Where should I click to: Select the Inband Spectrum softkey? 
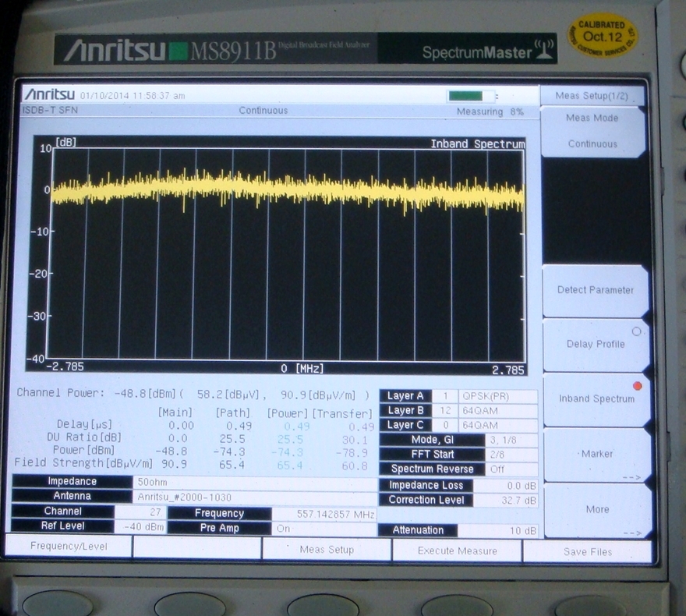596,398
